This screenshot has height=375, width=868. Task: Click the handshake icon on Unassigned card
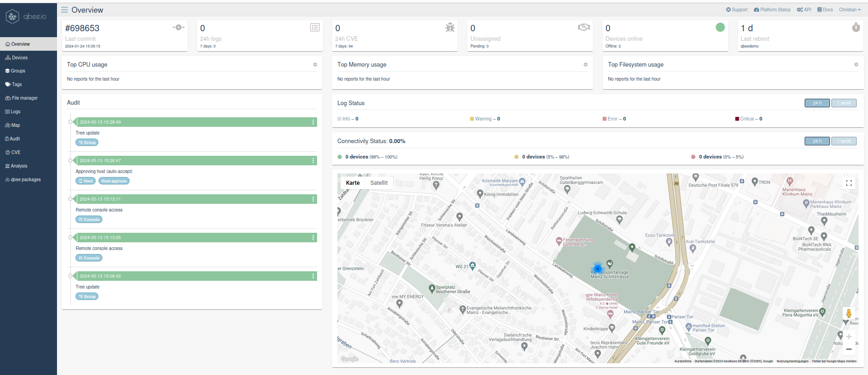pyautogui.click(x=584, y=27)
